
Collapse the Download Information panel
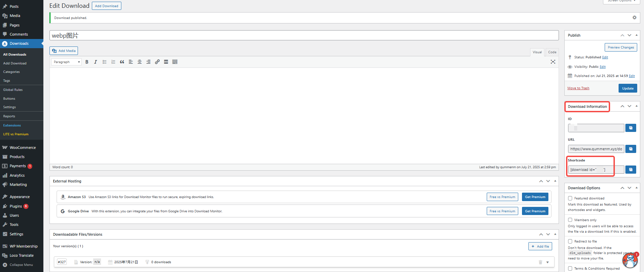[x=637, y=106]
